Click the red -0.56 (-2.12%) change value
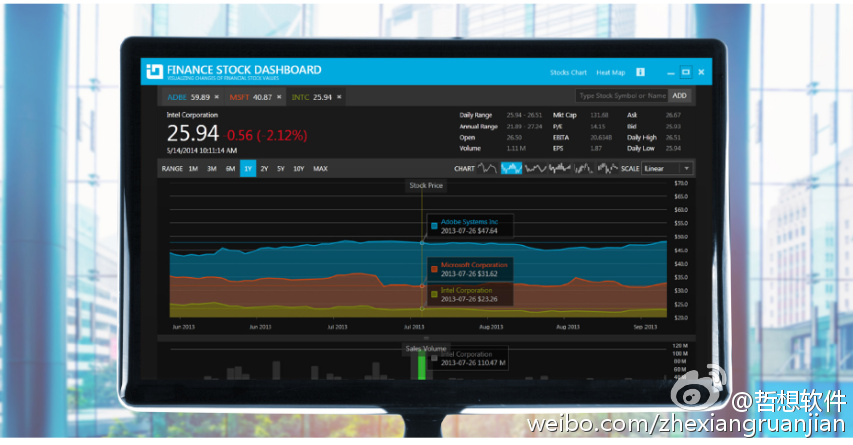The height and width of the screenshot is (445, 853). pos(267,135)
